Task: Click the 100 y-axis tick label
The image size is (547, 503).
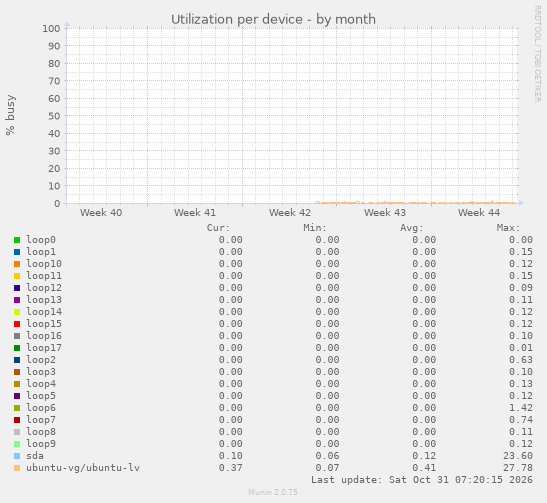Action: tap(51, 29)
